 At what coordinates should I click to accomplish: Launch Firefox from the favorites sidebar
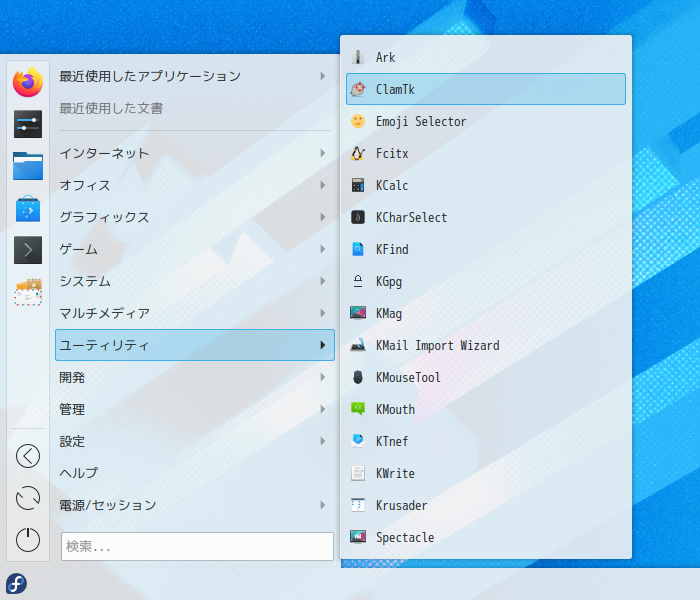(x=28, y=82)
